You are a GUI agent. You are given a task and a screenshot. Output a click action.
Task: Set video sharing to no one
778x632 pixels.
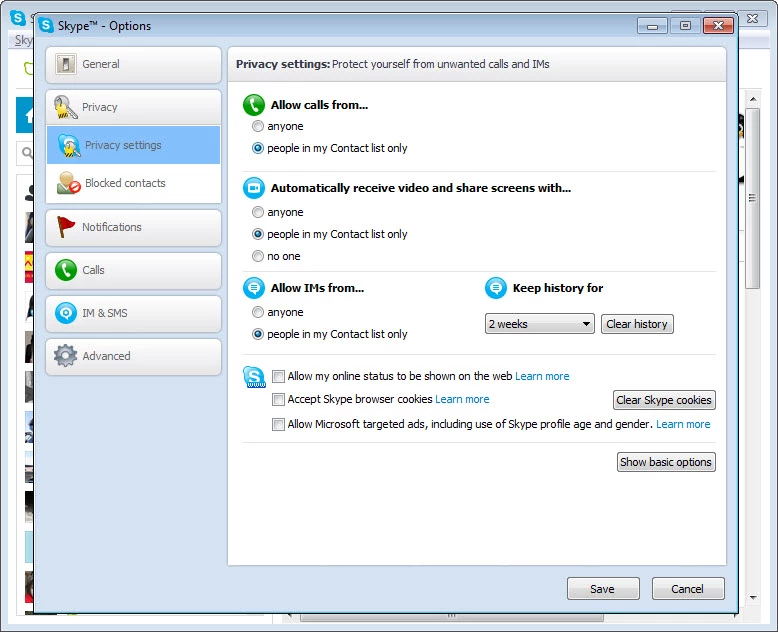pyautogui.click(x=258, y=256)
